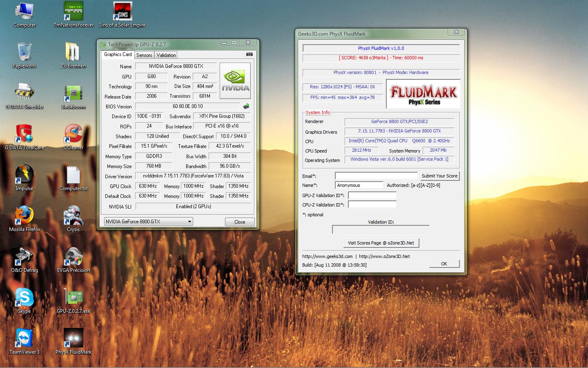Click the Operating System Windows Vista field

click(399, 159)
